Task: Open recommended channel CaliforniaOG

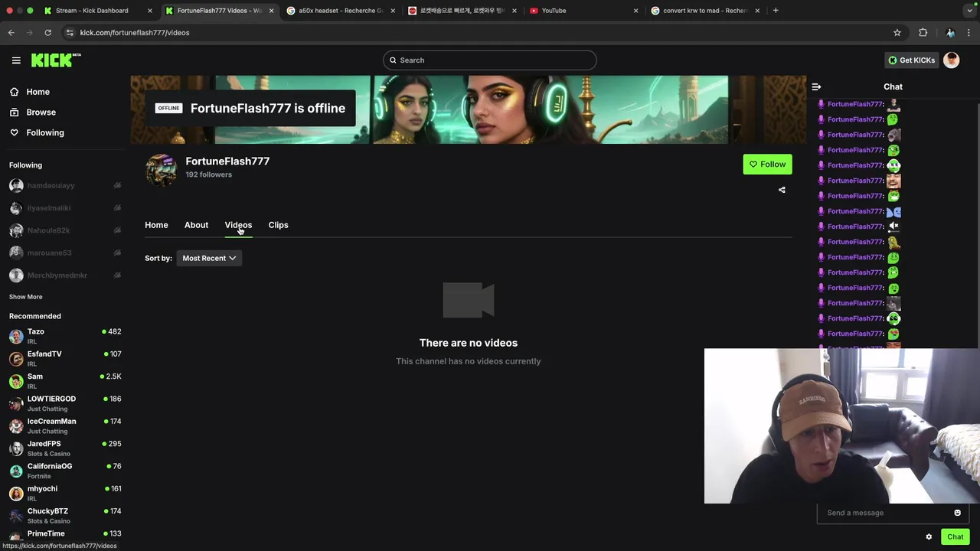Action: [65, 471]
